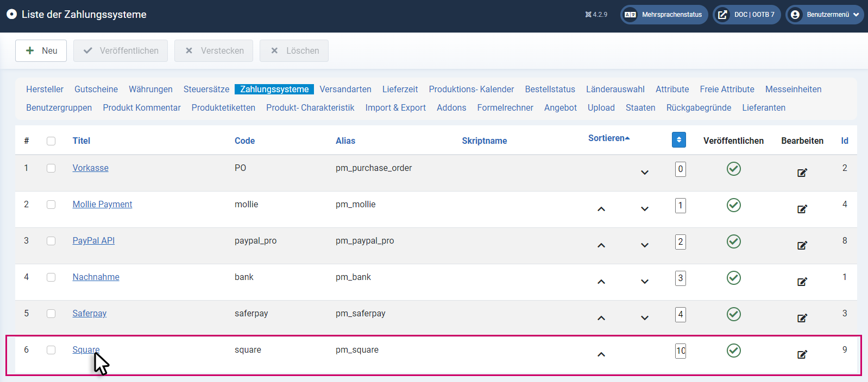Click the Verstecken button
The image size is (868, 382).
click(214, 50)
